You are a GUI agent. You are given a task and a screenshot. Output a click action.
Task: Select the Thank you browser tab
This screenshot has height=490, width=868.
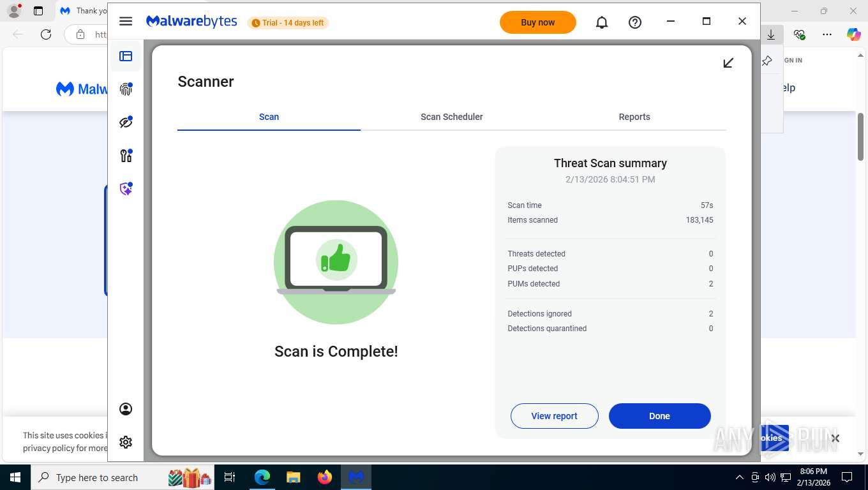point(83,11)
